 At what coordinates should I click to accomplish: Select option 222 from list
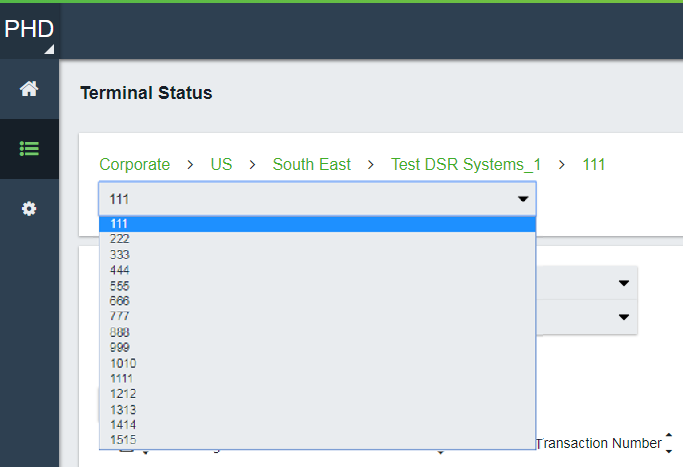pos(317,239)
